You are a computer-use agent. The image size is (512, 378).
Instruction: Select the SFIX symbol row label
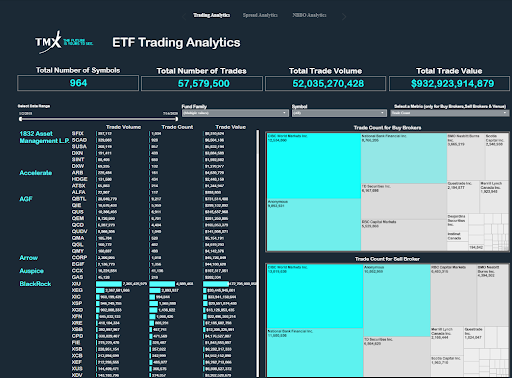pyautogui.click(x=78, y=133)
